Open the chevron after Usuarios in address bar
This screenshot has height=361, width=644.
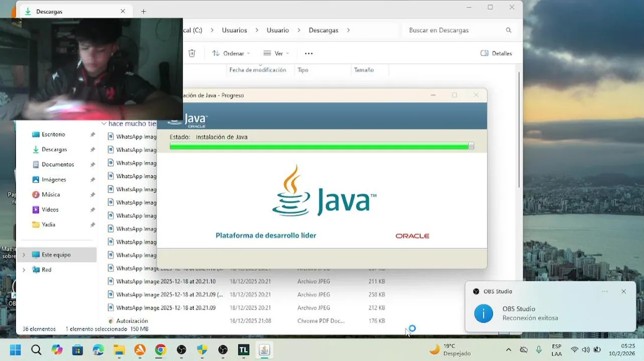[x=257, y=30]
